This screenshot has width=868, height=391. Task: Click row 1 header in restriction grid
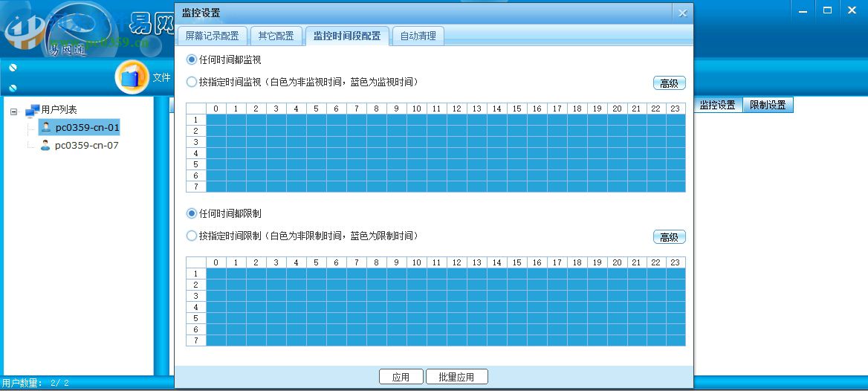[196, 274]
